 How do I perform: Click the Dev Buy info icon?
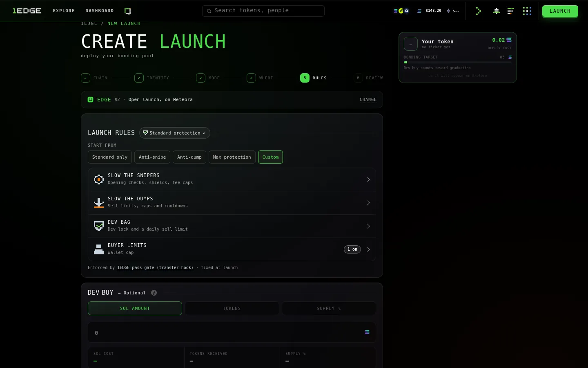[154, 293]
